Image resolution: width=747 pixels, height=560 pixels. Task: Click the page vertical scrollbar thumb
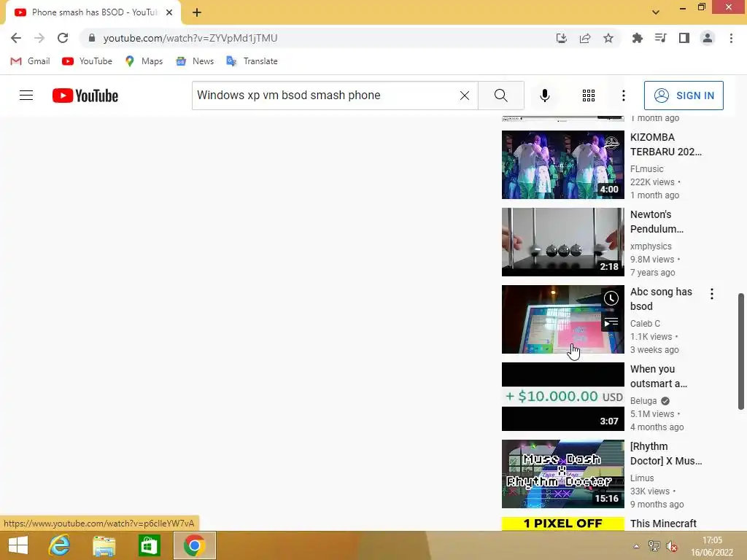tap(741, 351)
